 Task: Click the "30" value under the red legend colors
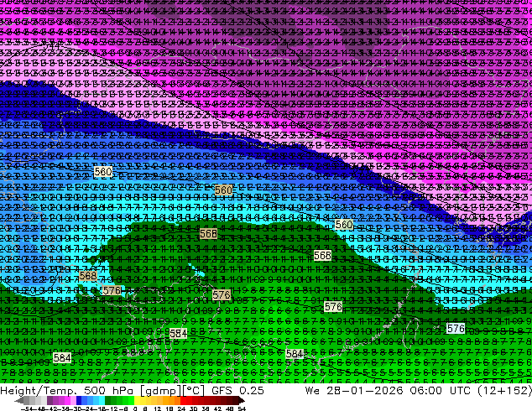click(x=193, y=408)
